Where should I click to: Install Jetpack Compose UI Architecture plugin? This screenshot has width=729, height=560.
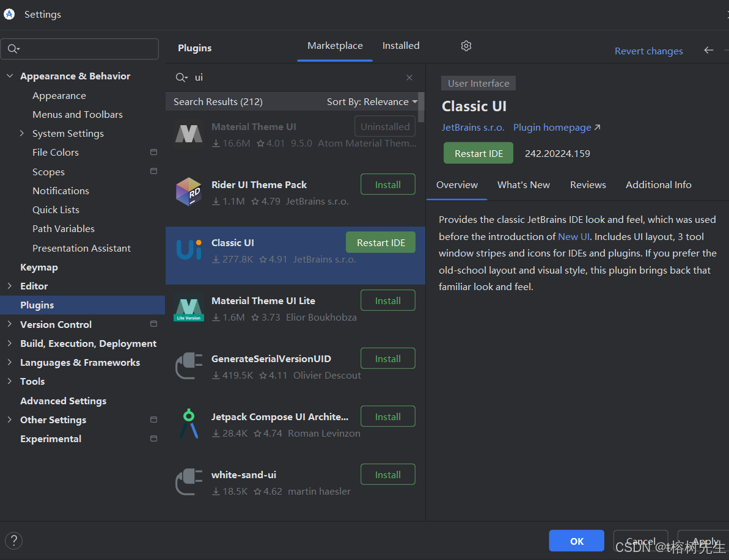pos(388,417)
